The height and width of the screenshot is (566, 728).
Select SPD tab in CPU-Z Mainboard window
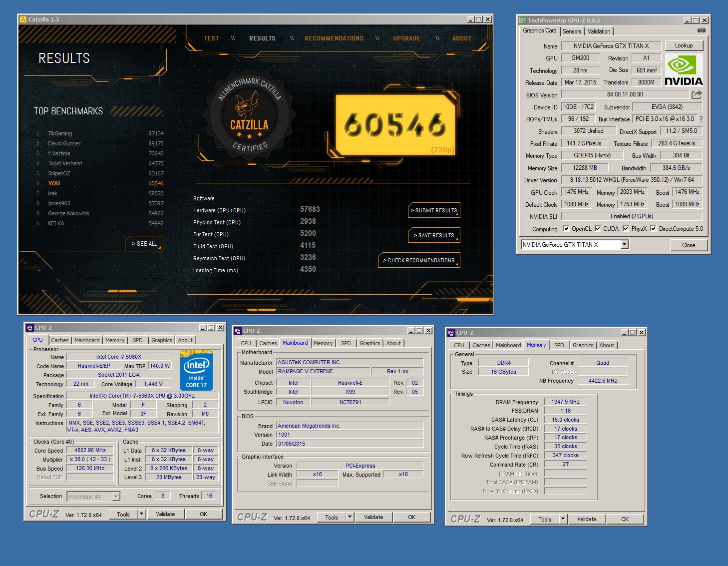(346, 343)
